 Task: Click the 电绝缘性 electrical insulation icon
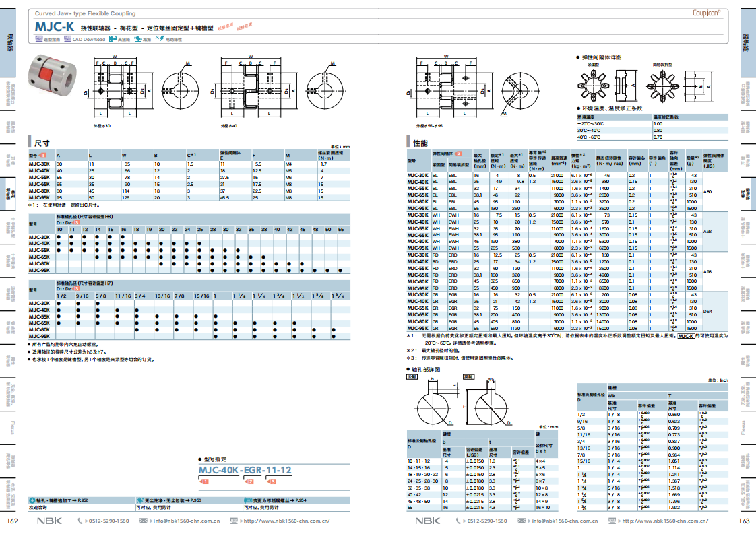point(160,38)
